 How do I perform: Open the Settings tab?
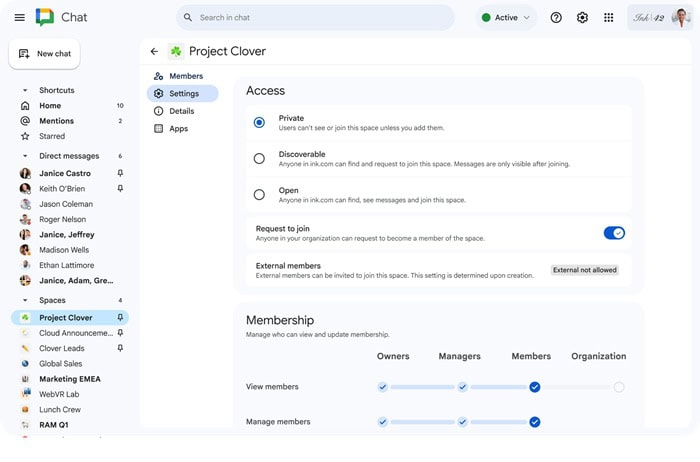182,93
